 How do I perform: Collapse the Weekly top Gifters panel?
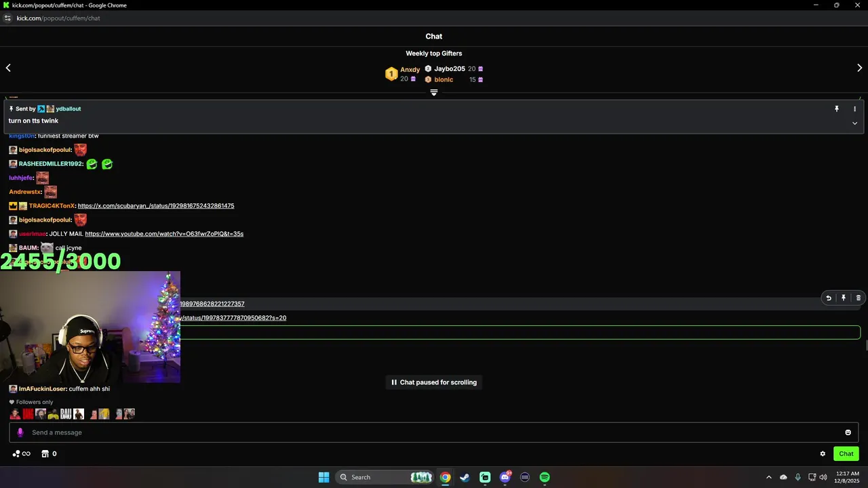(x=434, y=93)
